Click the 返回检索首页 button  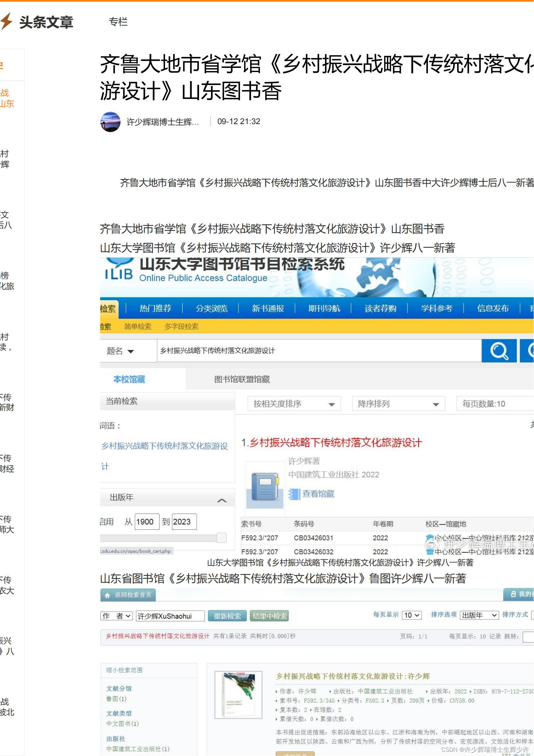click(x=128, y=595)
